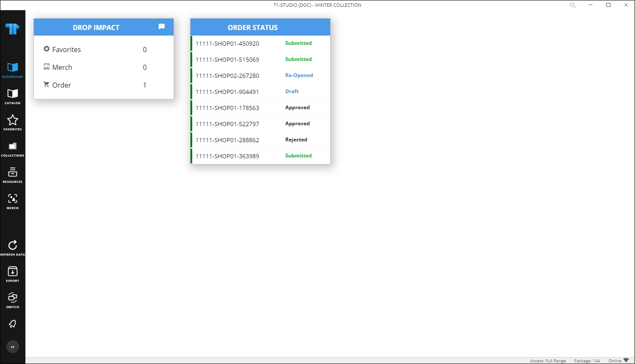This screenshot has width=635, height=364.
Task: Click the T1 logo at the top
Action: pos(13,29)
